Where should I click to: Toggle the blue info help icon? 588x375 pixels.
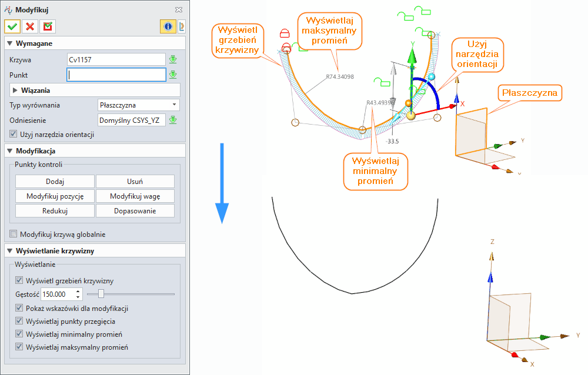[x=168, y=26]
